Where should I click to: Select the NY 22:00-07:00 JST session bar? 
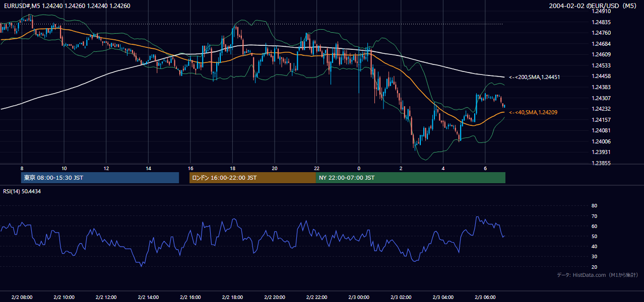(411, 178)
